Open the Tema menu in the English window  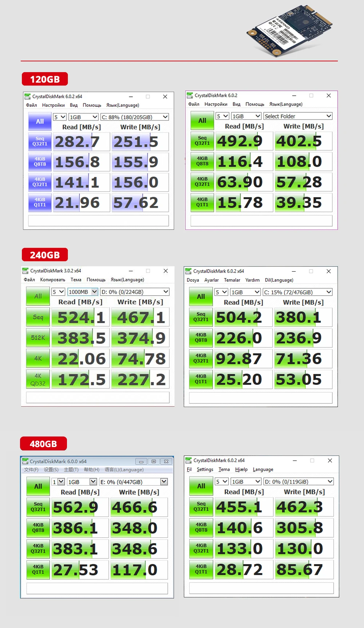(x=224, y=469)
